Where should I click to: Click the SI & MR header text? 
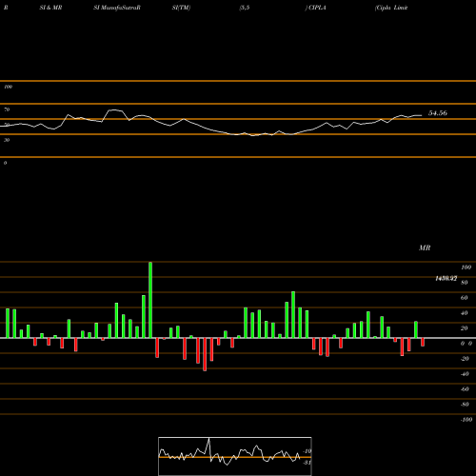click(x=50, y=8)
